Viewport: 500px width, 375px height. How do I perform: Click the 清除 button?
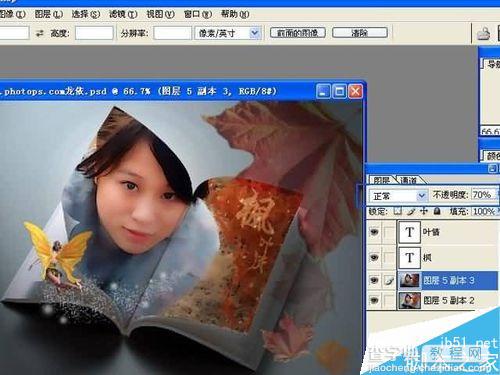(360, 33)
